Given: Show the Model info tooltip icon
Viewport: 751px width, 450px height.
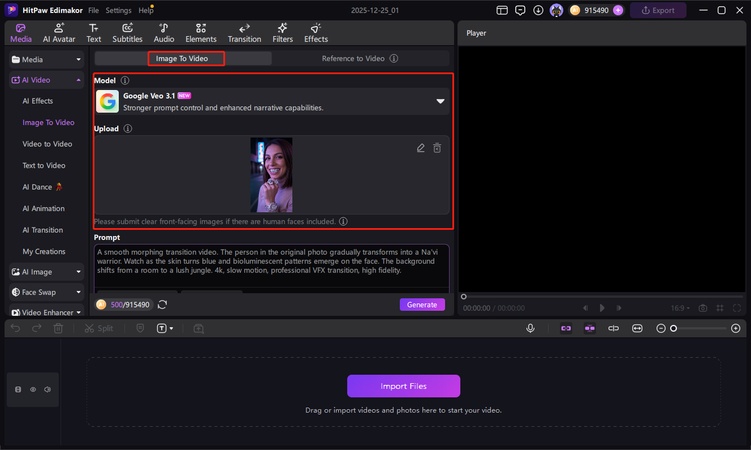Looking at the screenshot, I should [125, 80].
